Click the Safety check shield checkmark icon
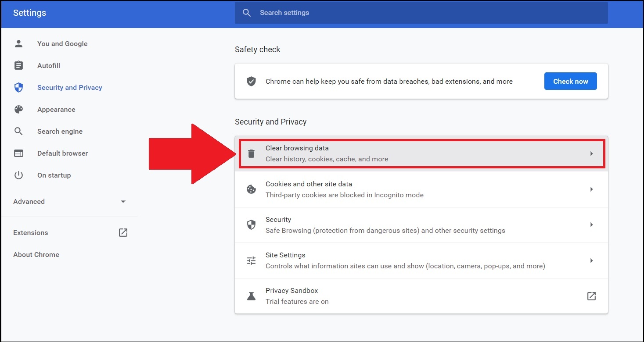Viewport: 644px width, 342px height. (x=251, y=81)
